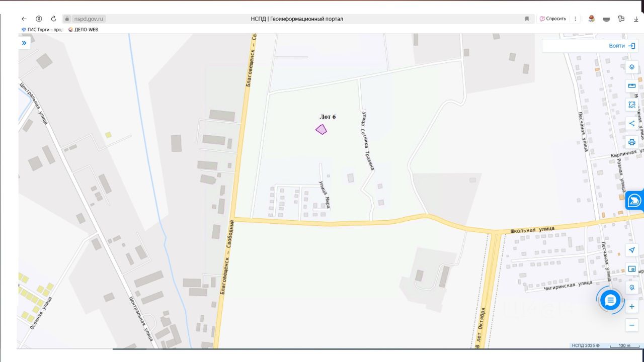Click the Кирпичная street label
The height and width of the screenshot is (362, 644).
[628, 153]
